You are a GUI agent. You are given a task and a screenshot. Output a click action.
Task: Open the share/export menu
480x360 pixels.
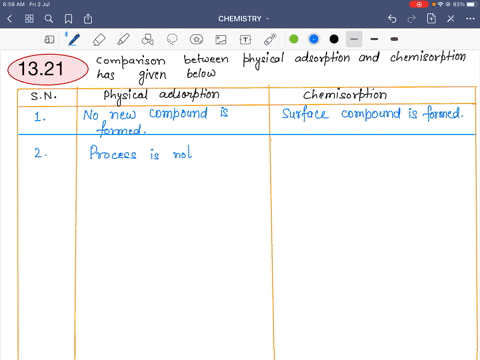88,19
